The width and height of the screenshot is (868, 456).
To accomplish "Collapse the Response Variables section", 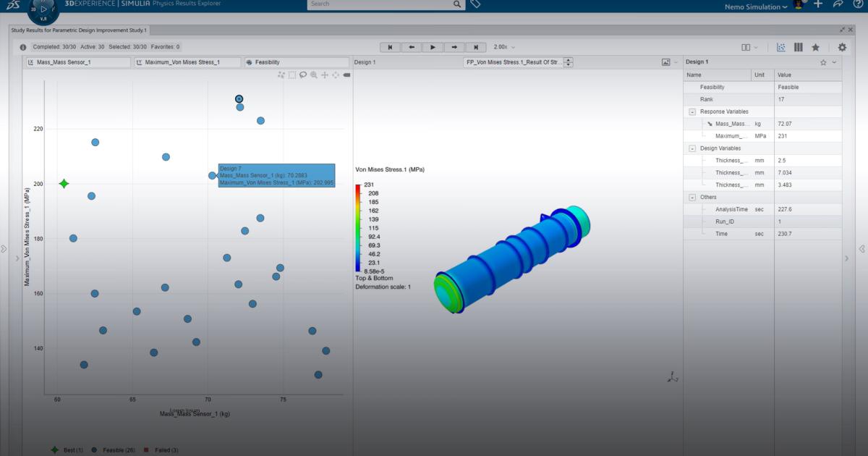I will 692,111.
